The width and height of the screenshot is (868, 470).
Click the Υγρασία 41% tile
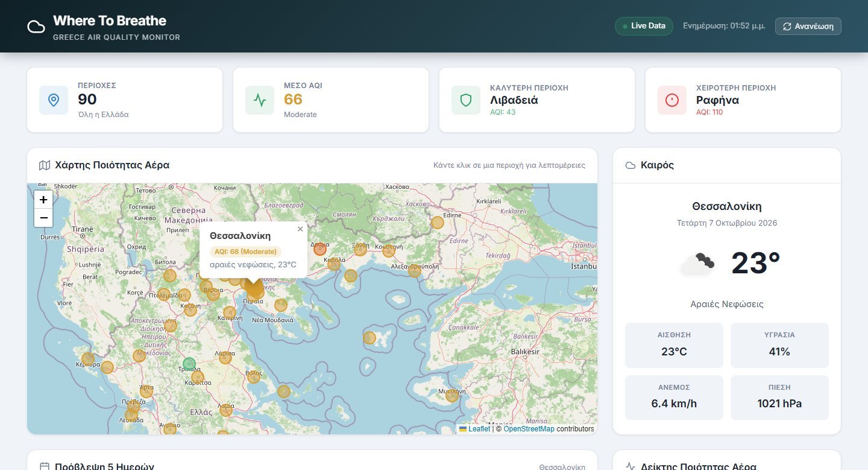point(779,345)
